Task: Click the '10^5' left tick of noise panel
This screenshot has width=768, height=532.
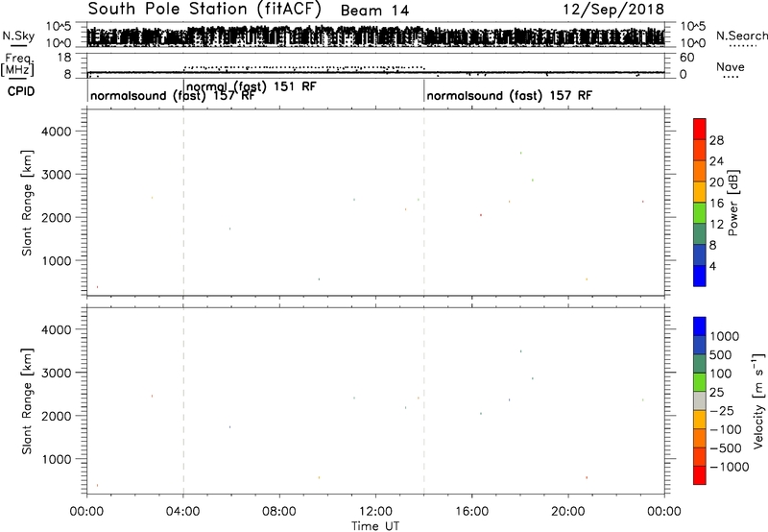Action: (59, 26)
